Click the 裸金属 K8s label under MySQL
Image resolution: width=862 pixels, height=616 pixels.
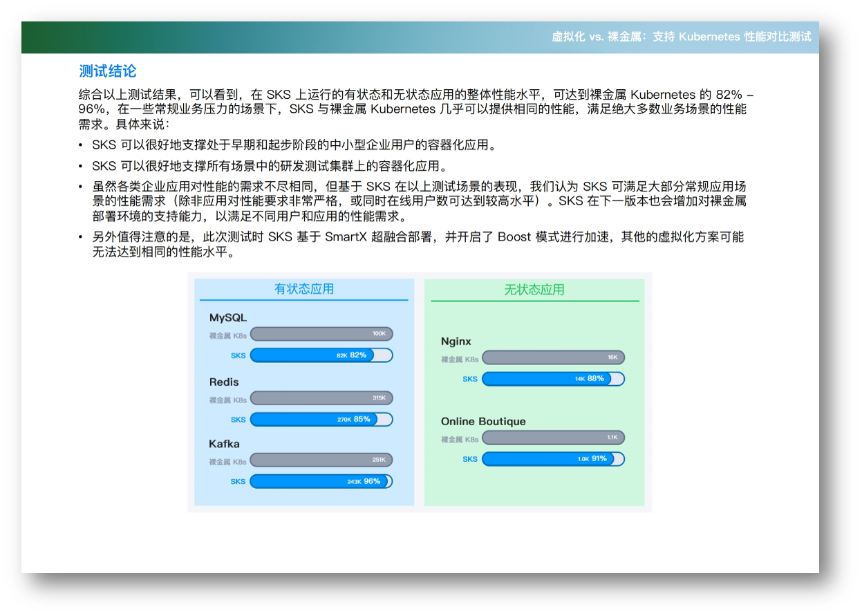tap(227, 336)
